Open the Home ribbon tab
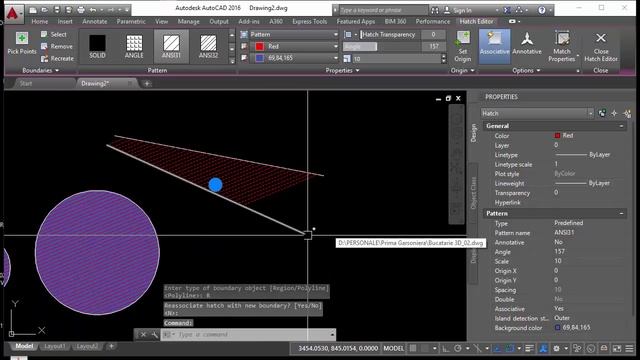Image resolution: width=640 pixels, height=360 pixels. coord(40,21)
